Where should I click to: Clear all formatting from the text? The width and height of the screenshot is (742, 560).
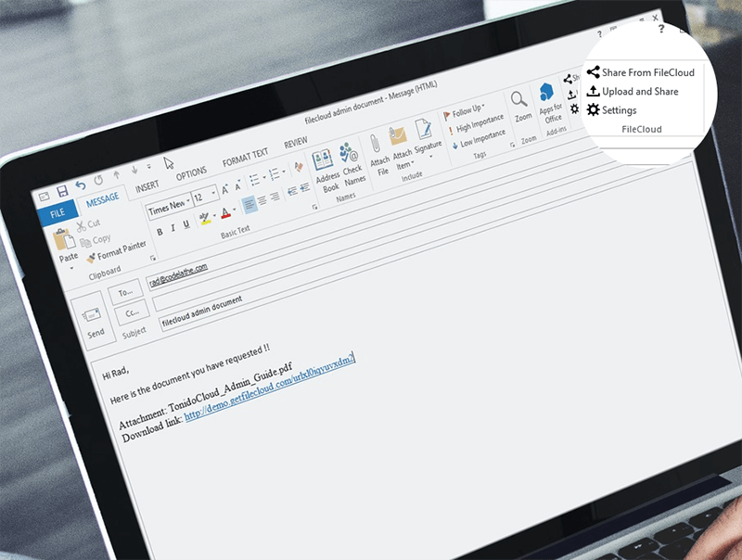pos(299,167)
